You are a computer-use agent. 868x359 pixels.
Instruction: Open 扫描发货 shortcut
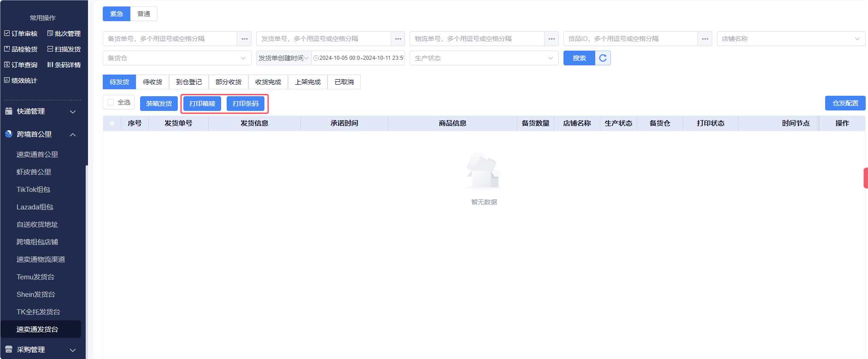coord(64,49)
